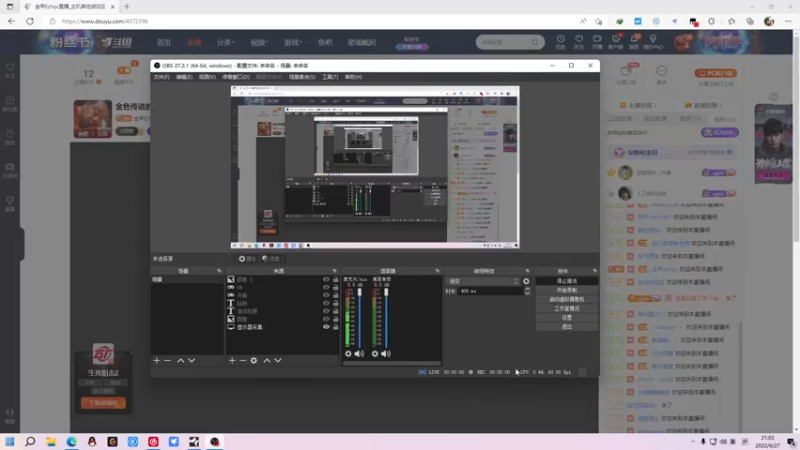The width and height of the screenshot is (800, 450).
Task: Open the 渐变 transition dropdown
Action: click(483, 281)
